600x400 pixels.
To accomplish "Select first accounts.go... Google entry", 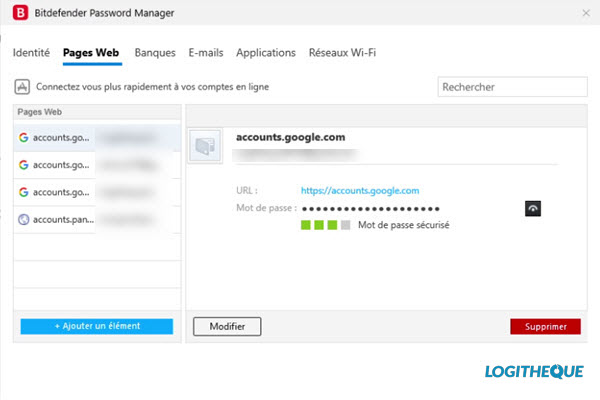I will coord(97,138).
